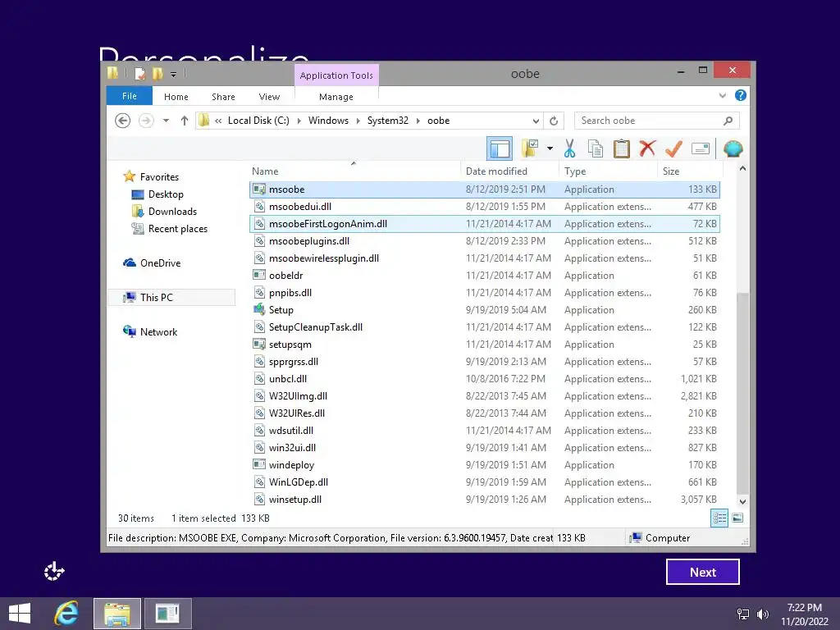Expand the address bar history dropdown
The width and height of the screenshot is (840, 630).
[x=536, y=121]
